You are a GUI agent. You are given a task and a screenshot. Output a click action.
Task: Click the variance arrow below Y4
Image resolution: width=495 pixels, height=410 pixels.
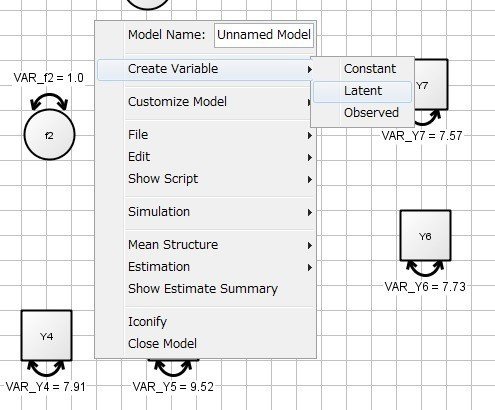[46, 369]
